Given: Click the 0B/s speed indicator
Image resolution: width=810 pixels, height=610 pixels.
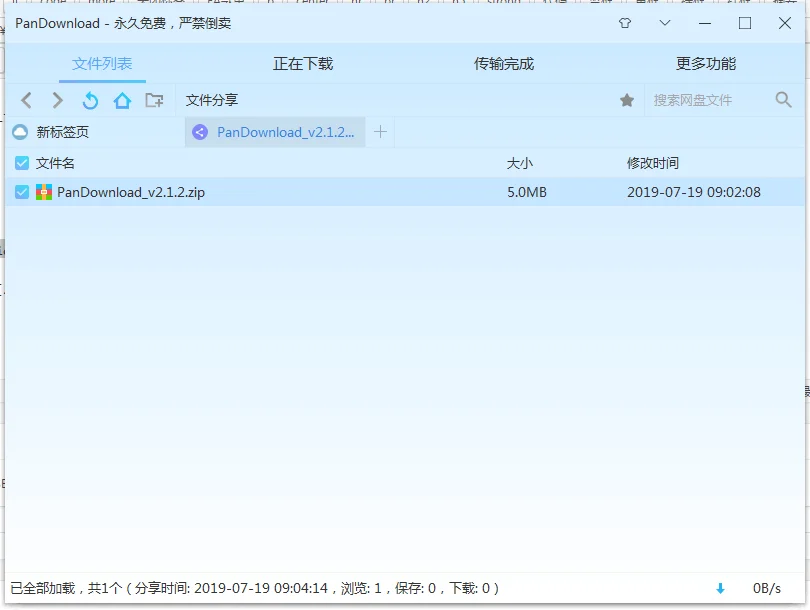Looking at the screenshot, I should click(767, 588).
